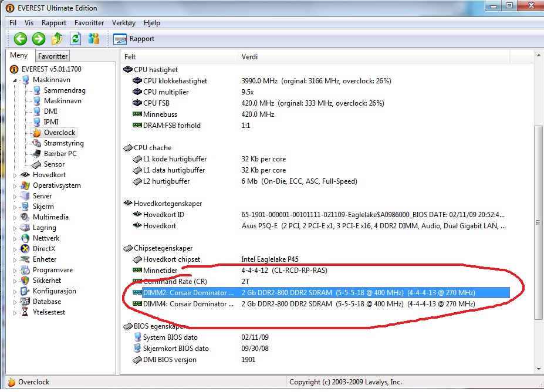Select the Sensor tree item
Viewport: 544px width, 392px height.
click(54, 164)
